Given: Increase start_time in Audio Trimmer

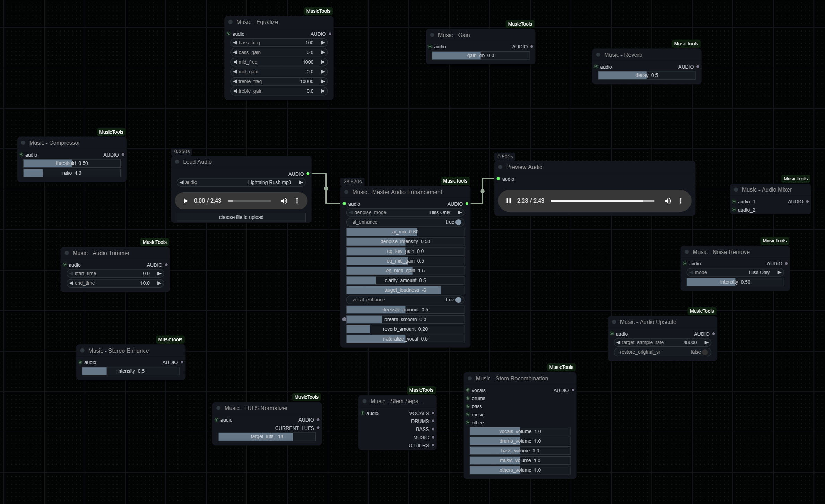Looking at the screenshot, I should [x=159, y=273].
